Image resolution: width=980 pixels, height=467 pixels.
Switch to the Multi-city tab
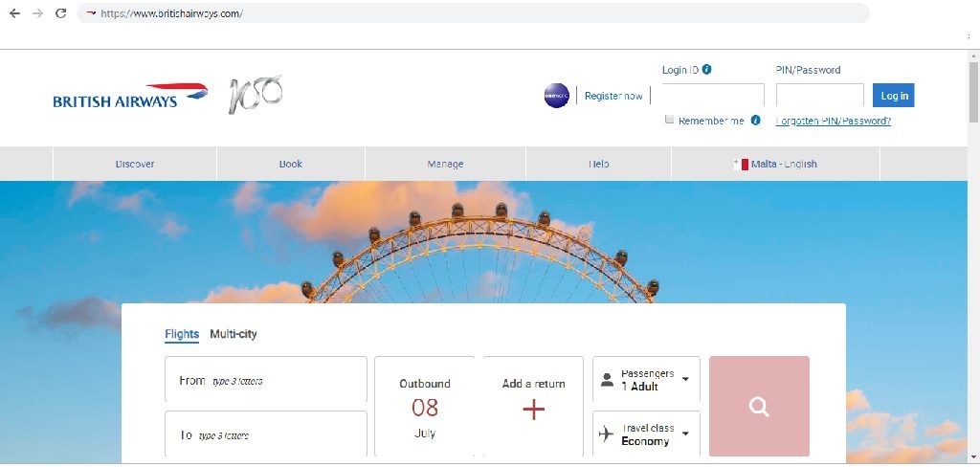234,334
